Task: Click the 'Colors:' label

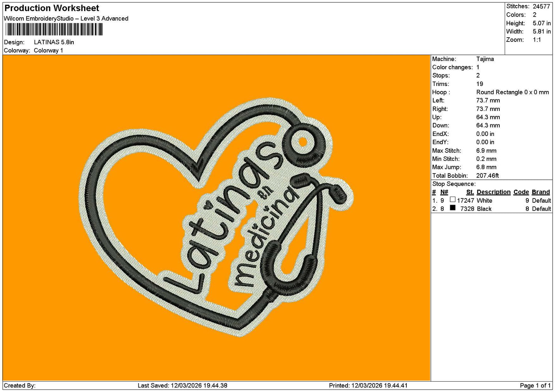Action: click(516, 15)
